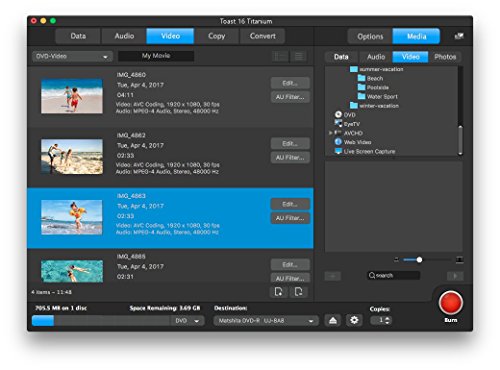Open Photos tab in media browser
Screen dimensions: 500x370
[x=445, y=57]
